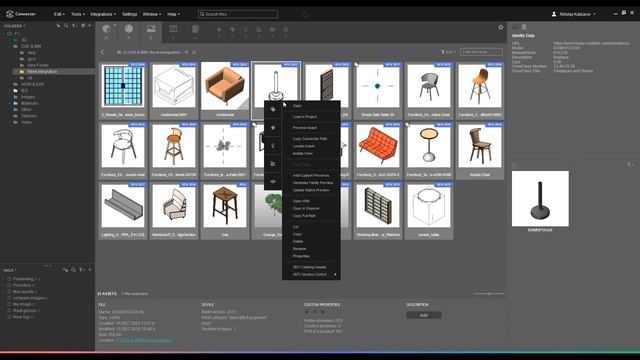Click the Filter by name field
The image size is (640, 360).
click(x=481, y=52)
